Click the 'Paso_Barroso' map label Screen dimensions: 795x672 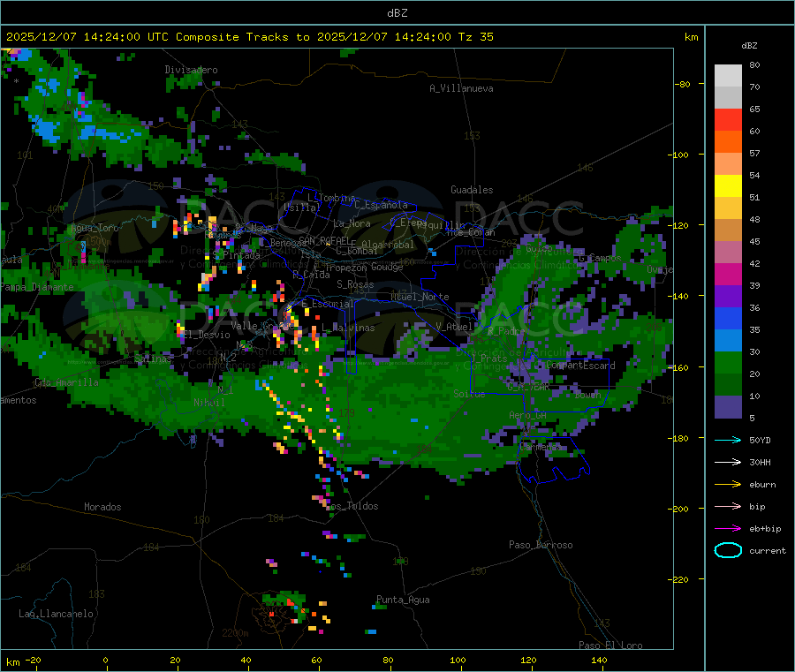click(x=541, y=545)
